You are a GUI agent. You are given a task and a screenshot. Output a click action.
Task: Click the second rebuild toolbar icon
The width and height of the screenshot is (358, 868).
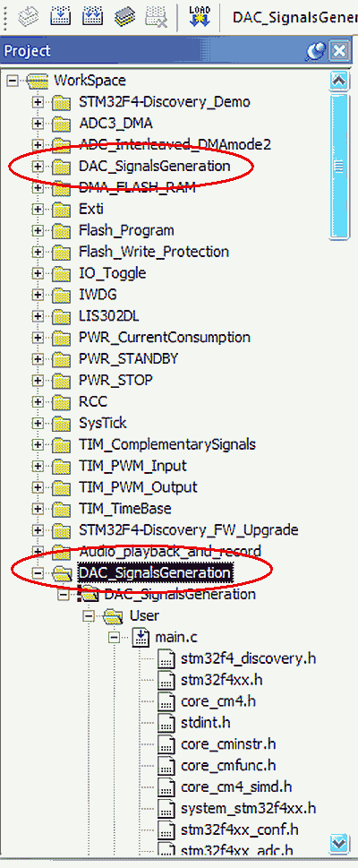91,16
